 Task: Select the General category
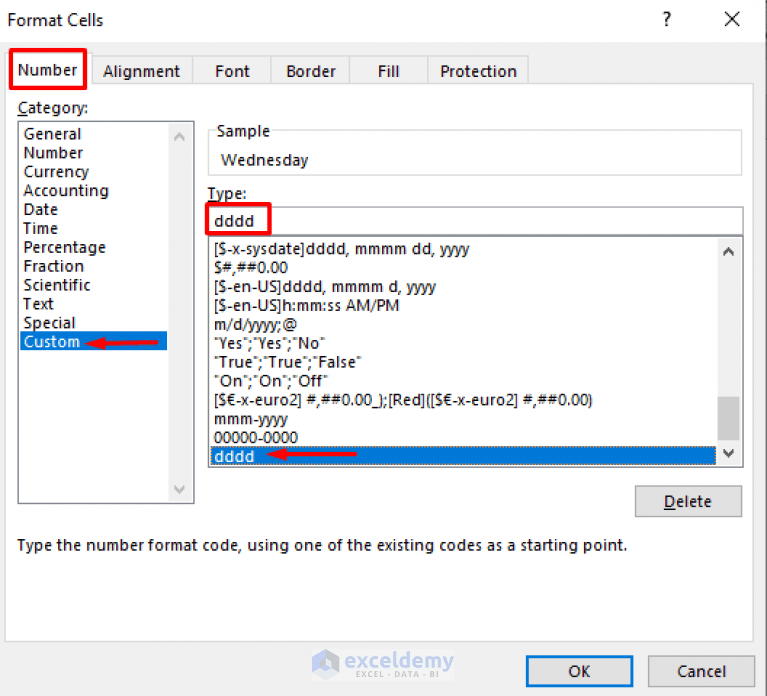tap(94, 134)
